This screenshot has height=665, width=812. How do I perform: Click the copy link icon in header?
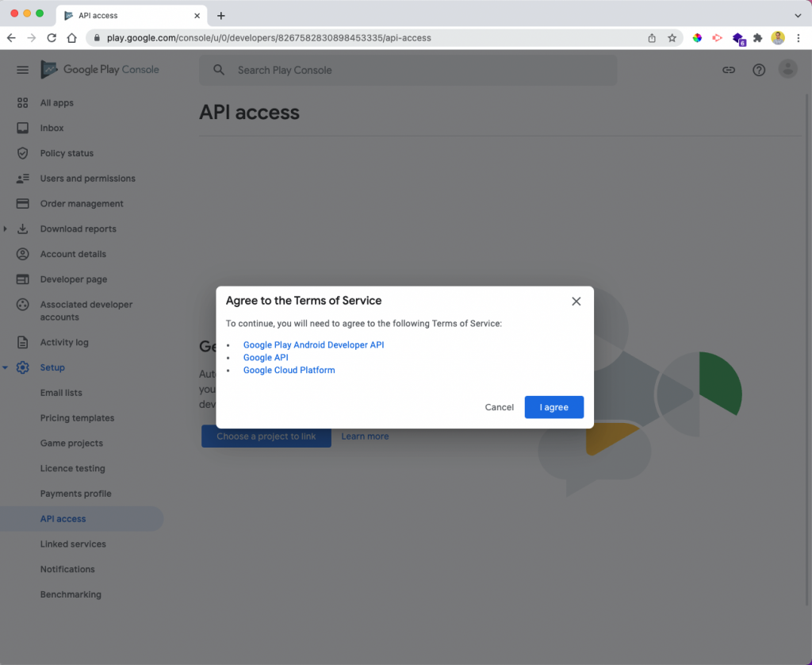(729, 70)
